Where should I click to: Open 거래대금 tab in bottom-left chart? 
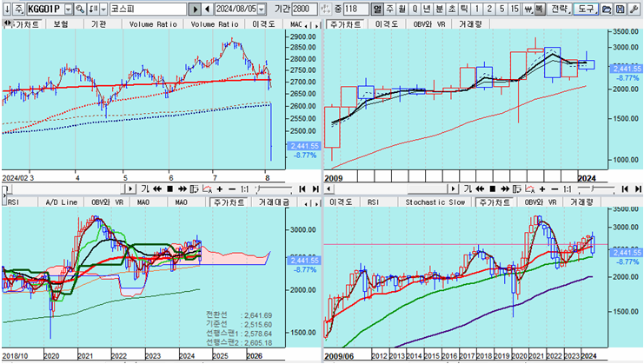coord(274,202)
